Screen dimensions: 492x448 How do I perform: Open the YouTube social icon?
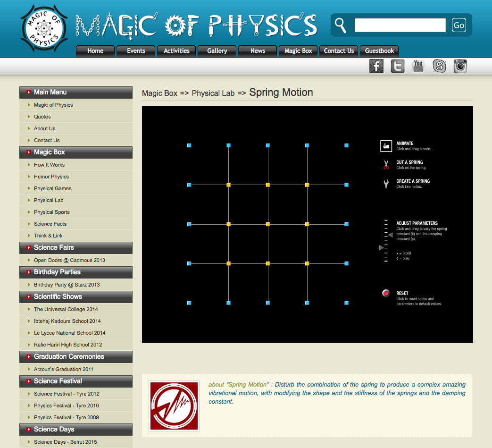(x=418, y=66)
